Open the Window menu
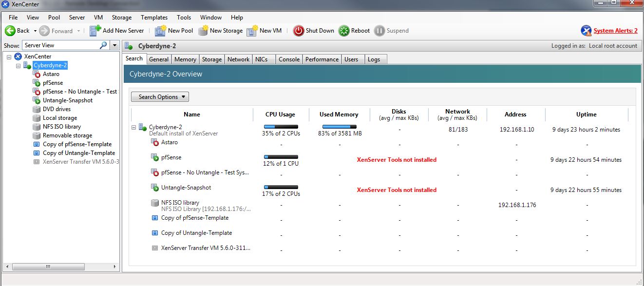644x286 pixels. [x=210, y=18]
